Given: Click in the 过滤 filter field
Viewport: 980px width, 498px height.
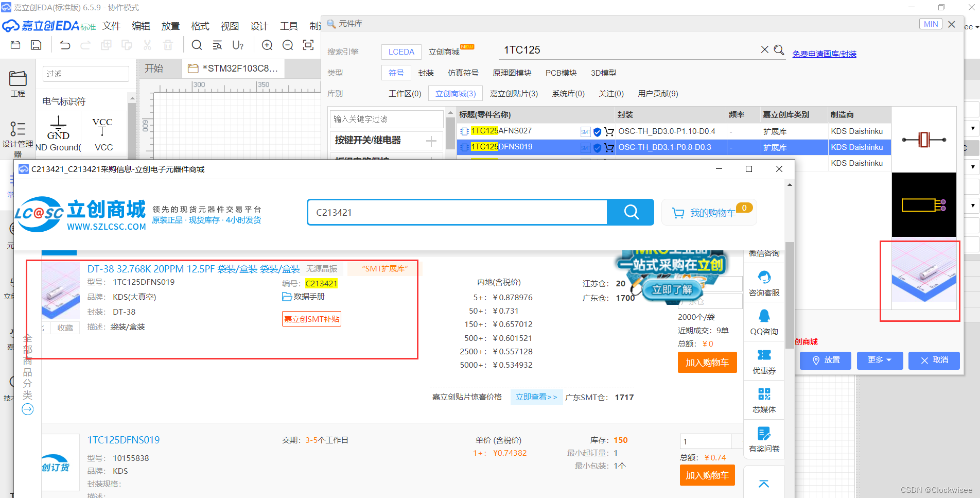Looking at the screenshot, I should point(85,74).
